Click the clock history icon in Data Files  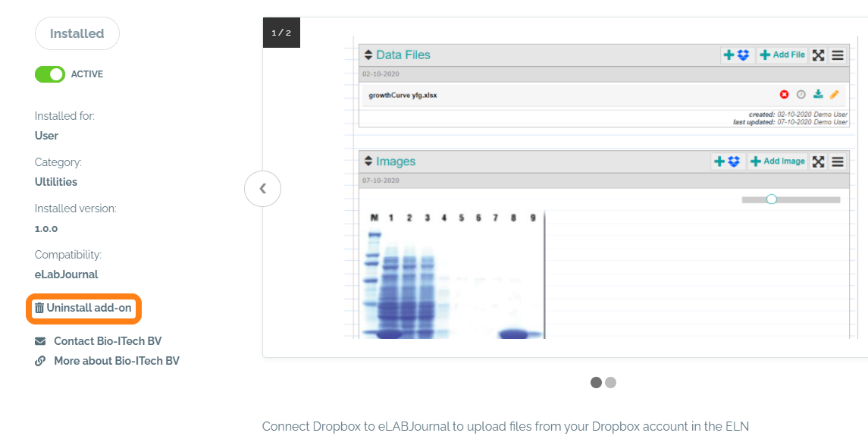(x=801, y=95)
